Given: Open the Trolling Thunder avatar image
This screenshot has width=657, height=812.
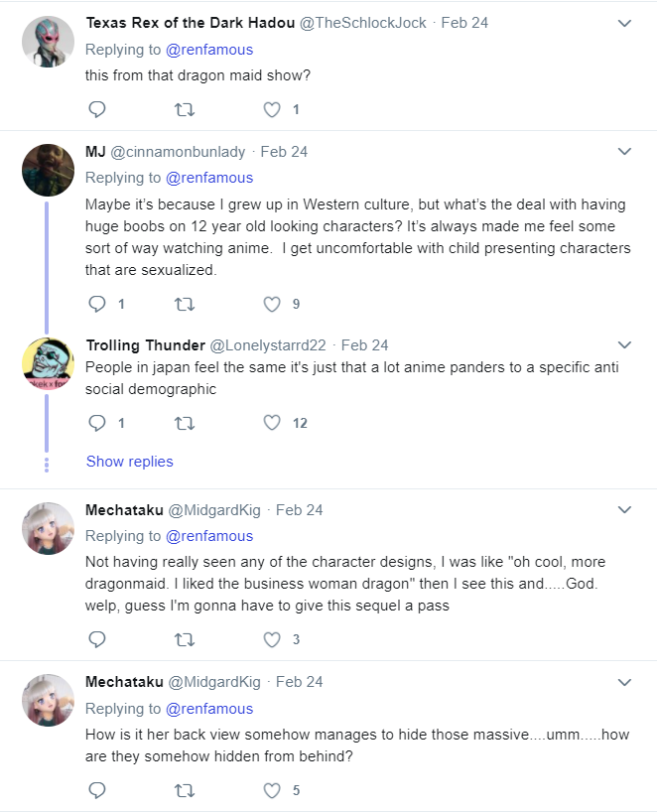Looking at the screenshot, I should [x=48, y=363].
